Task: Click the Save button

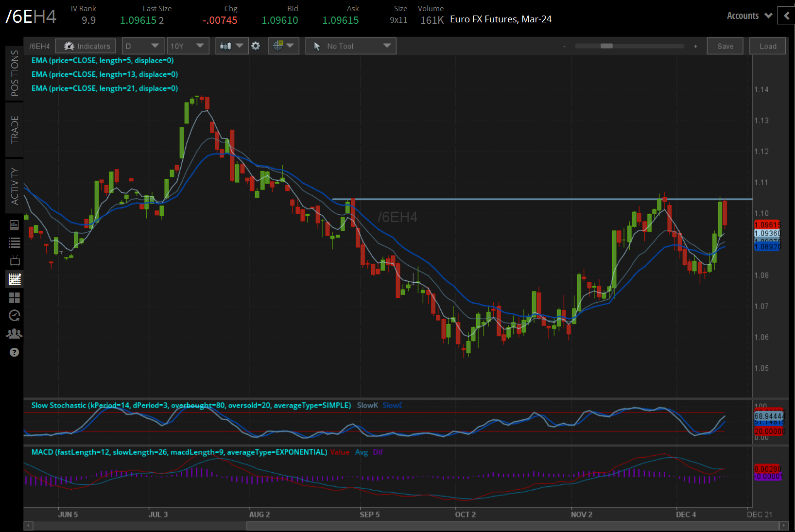Action: point(725,46)
